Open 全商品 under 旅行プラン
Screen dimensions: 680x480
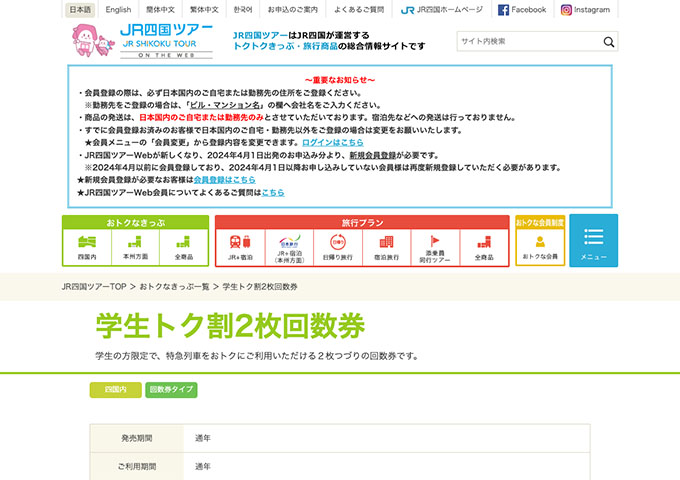click(x=484, y=248)
